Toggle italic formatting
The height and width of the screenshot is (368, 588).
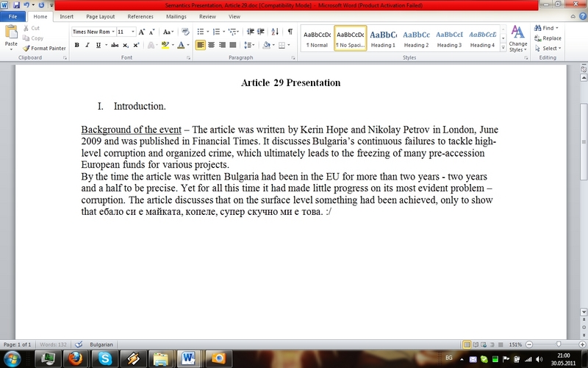tap(87, 45)
